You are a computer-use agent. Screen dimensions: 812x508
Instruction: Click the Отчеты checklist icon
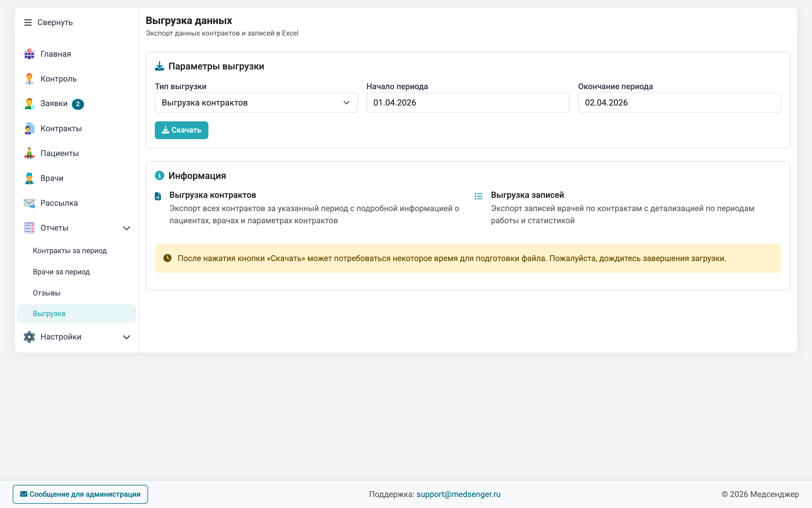pyautogui.click(x=29, y=228)
